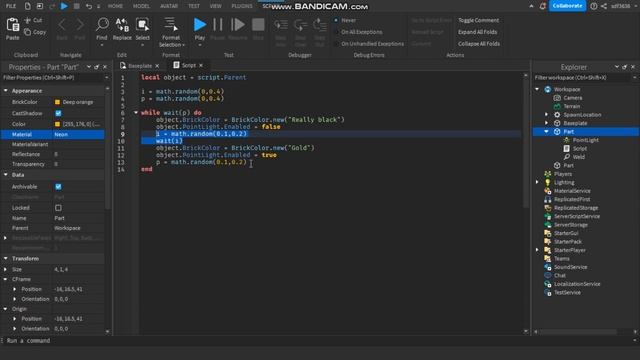The width and height of the screenshot is (640, 360).
Task: Switch to the Baseplate editor tab
Action: [140, 66]
